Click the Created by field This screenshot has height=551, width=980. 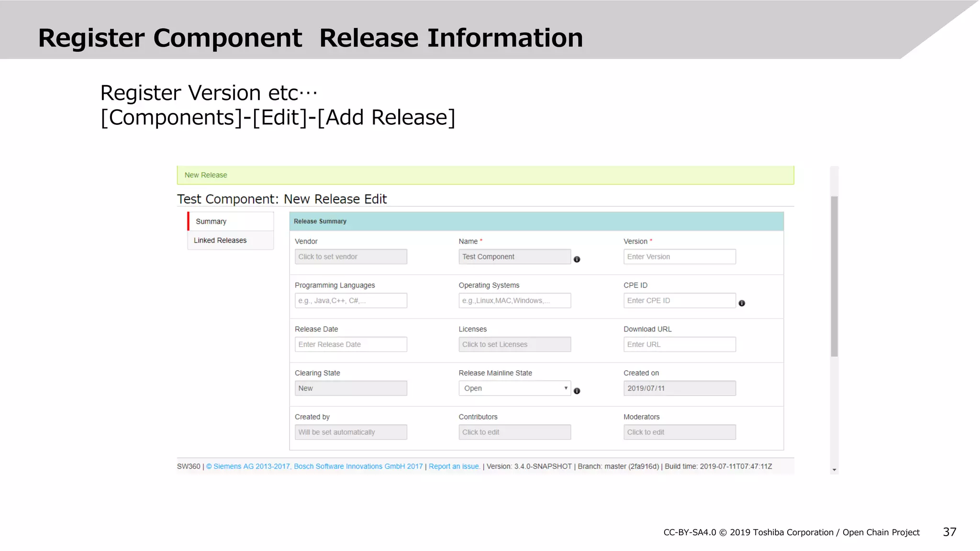coord(351,432)
